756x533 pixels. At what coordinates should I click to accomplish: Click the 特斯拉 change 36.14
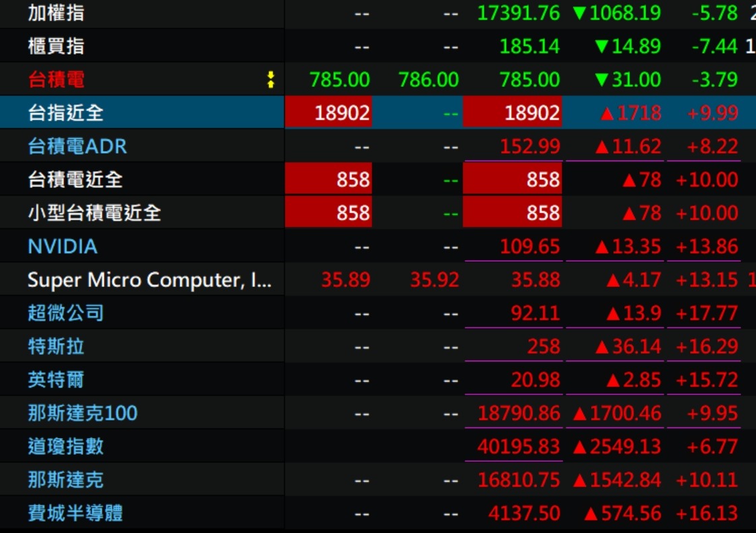(628, 346)
